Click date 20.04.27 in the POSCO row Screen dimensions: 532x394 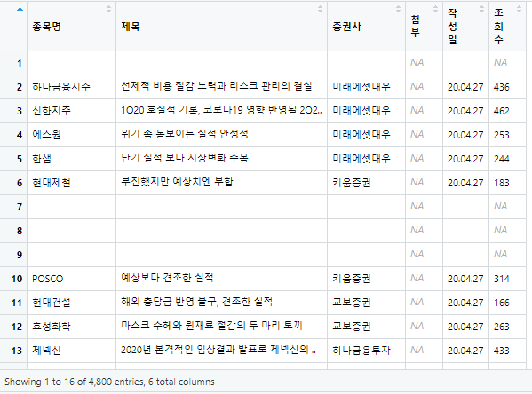(x=465, y=279)
